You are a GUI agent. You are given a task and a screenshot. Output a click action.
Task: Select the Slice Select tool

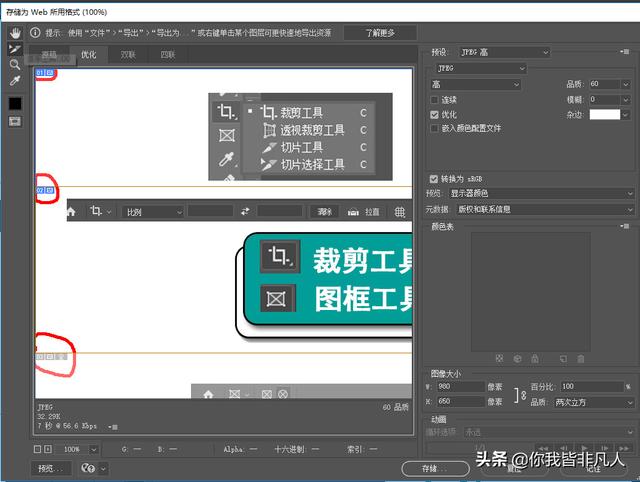tap(15, 49)
